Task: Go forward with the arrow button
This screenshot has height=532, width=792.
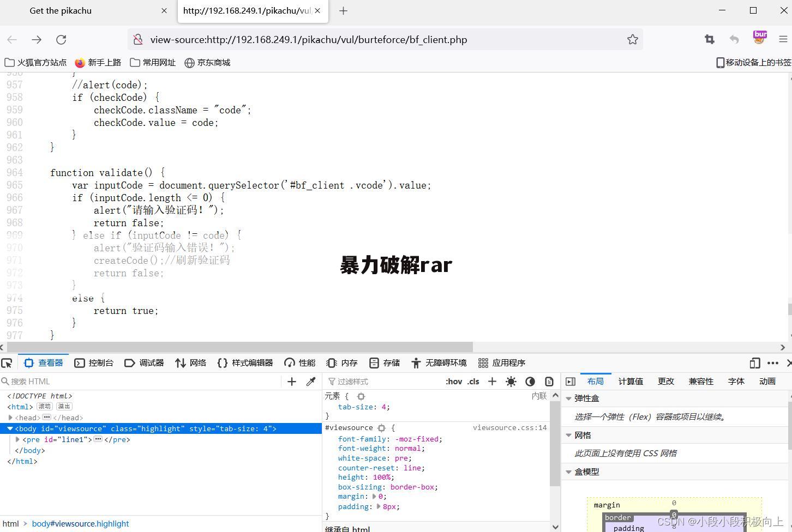Action: click(37, 39)
